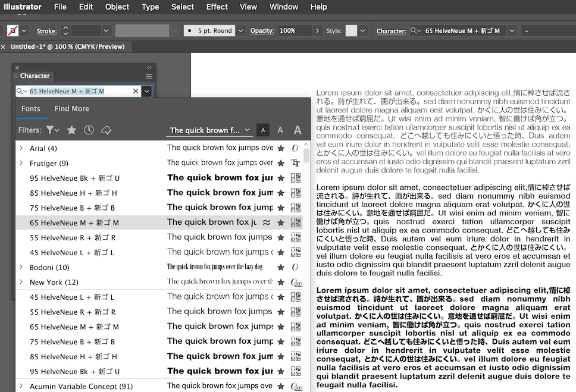Click the stroke color none swatch
Image resolution: width=576 pixels, height=392 pixels.
click(x=12, y=31)
